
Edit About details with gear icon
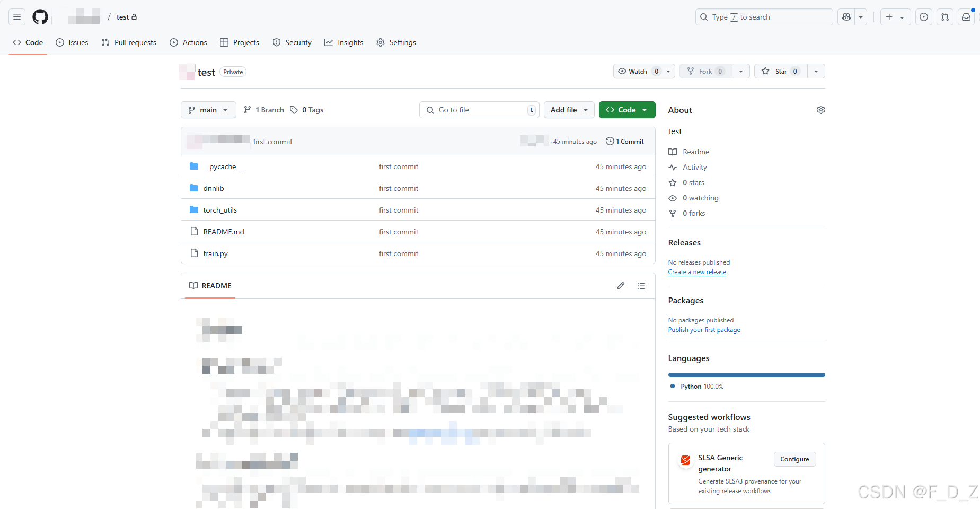point(821,110)
